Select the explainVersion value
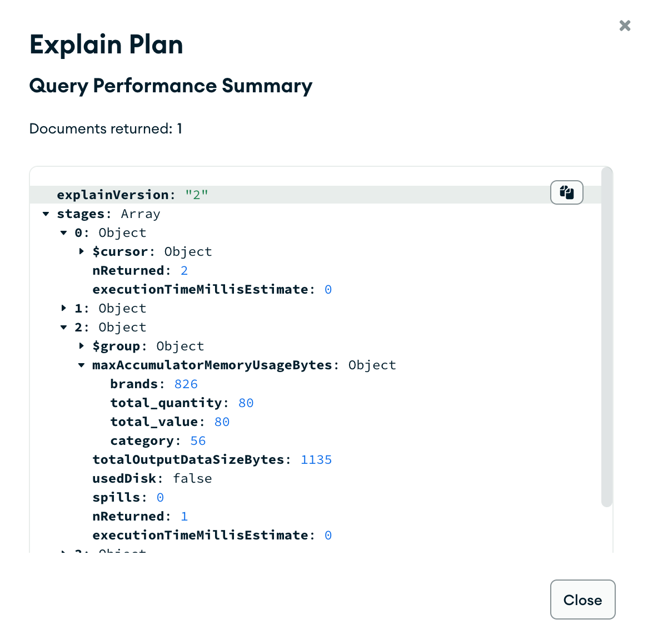 [197, 195]
